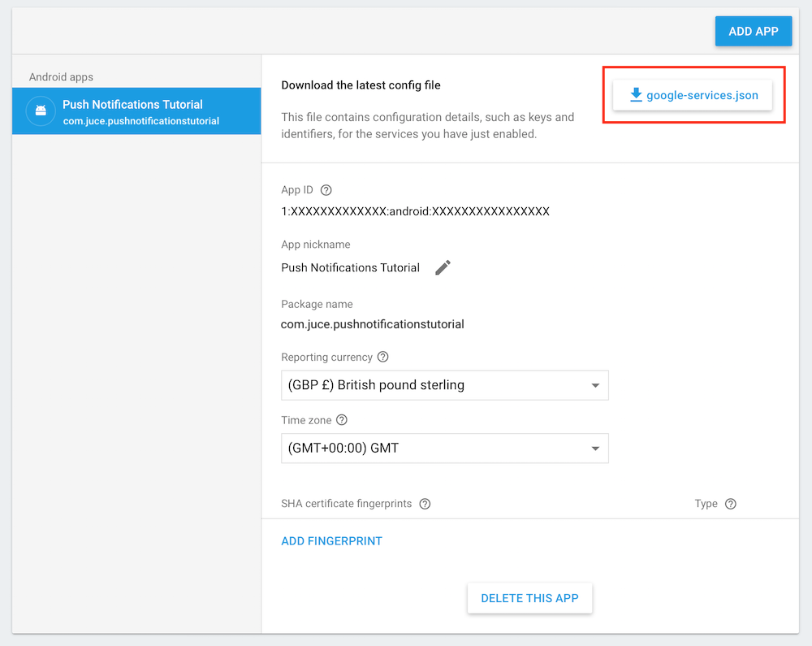Edit the app nickname using the pencil icon
Image resolution: width=812 pixels, height=646 pixels.
[443, 267]
